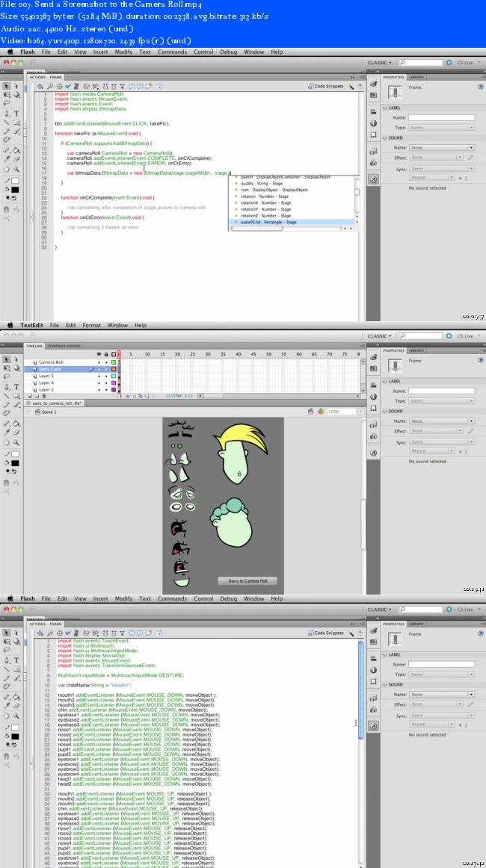The width and height of the screenshot is (486, 868).
Task: Toggle visibility dot of Layer 5
Action: point(99,376)
